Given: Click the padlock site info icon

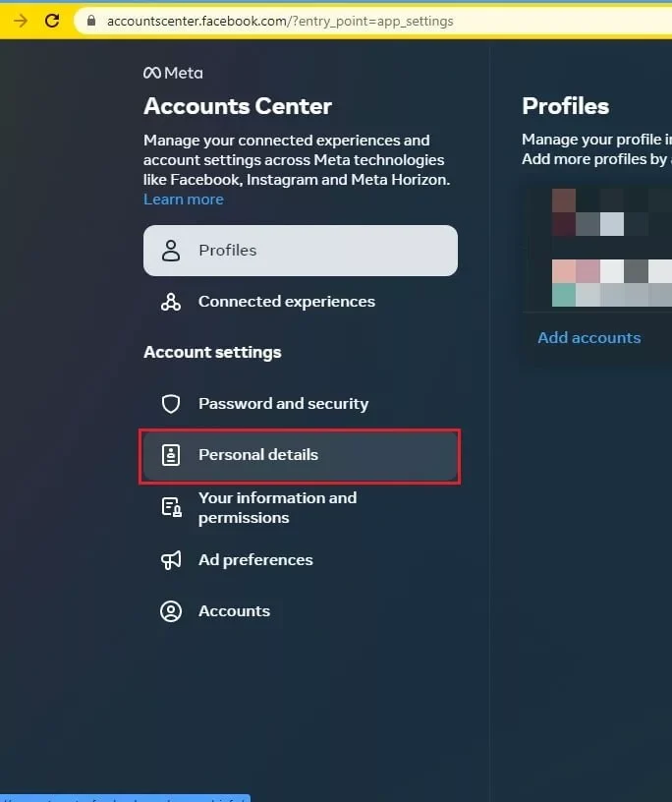Looking at the screenshot, I should point(91,21).
